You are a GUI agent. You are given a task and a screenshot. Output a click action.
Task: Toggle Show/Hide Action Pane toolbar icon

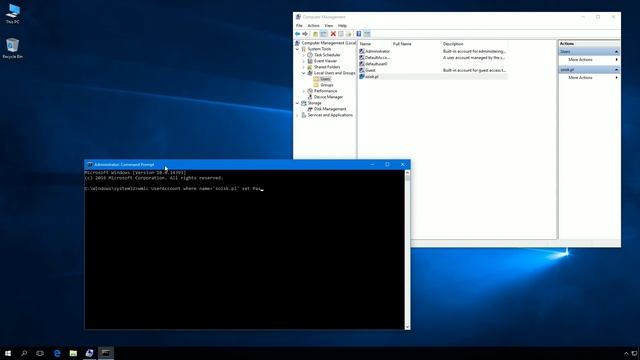[x=367, y=34]
